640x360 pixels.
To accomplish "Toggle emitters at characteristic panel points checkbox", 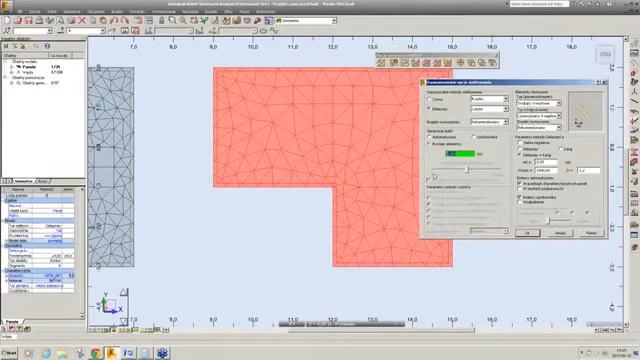I will coord(520,184).
